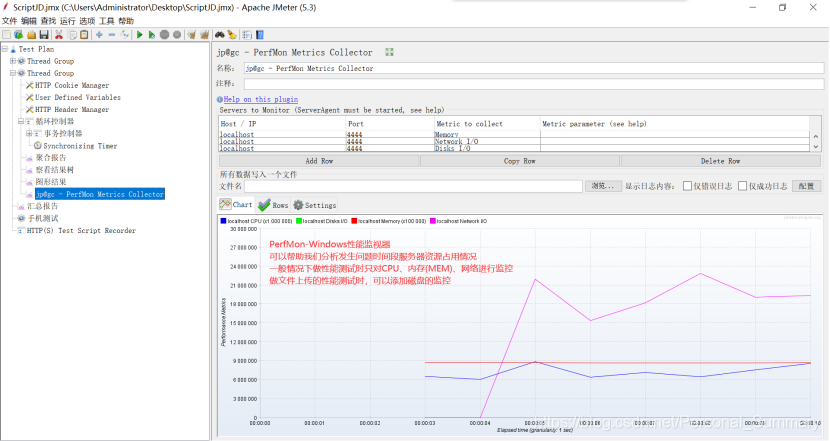830x441 pixels.
Task: Open the 文件 menu
Action: click(10, 21)
